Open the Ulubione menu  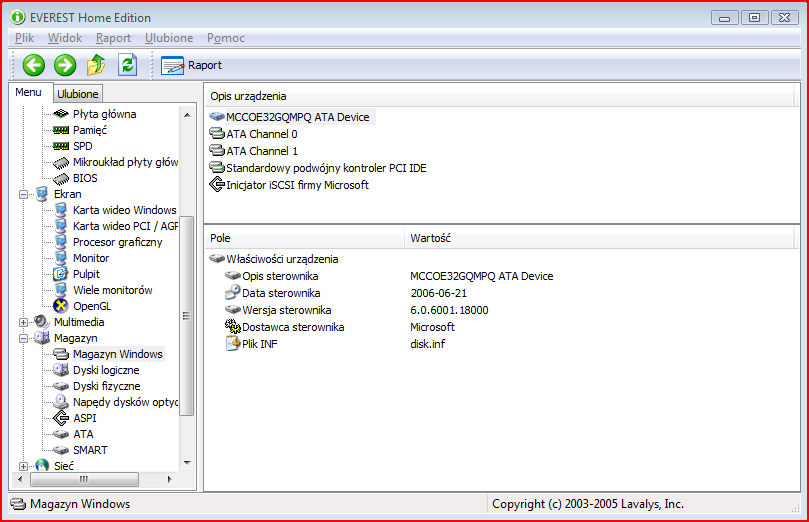click(169, 38)
